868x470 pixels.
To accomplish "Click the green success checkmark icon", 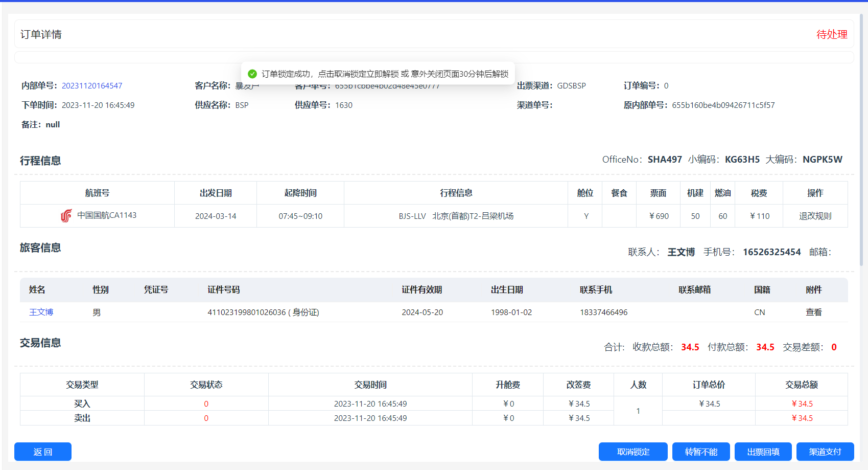I will [x=252, y=74].
